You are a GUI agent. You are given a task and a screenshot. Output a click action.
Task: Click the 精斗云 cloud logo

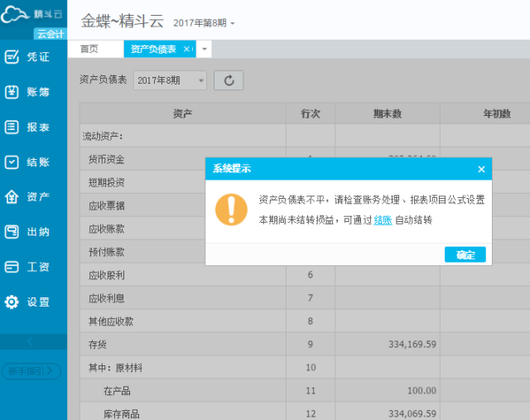pyautogui.click(x=15, y=14)
